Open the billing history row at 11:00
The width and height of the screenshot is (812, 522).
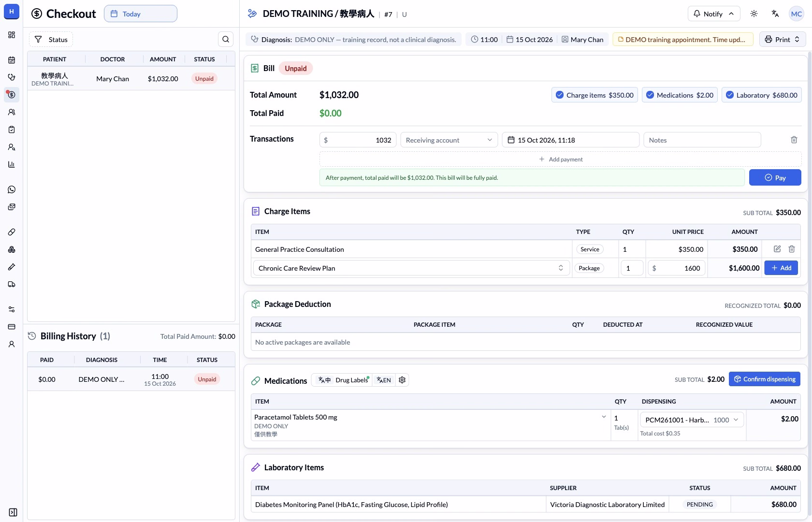pyautogui.click(x=131, y=379)
